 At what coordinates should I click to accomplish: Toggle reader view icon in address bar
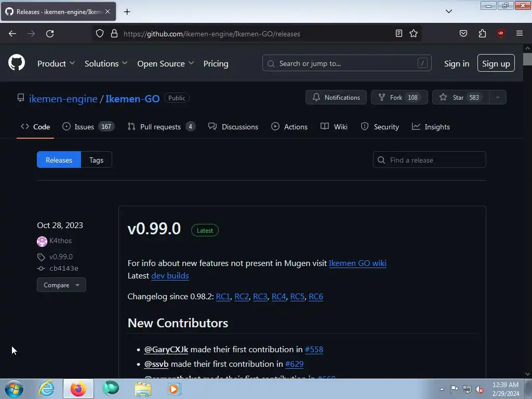399,33
